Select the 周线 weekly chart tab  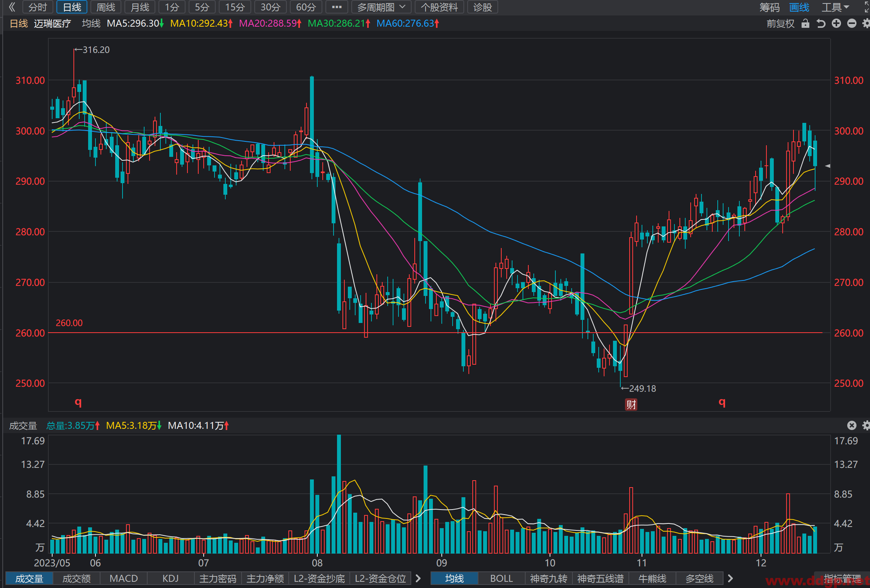point(106,7)
